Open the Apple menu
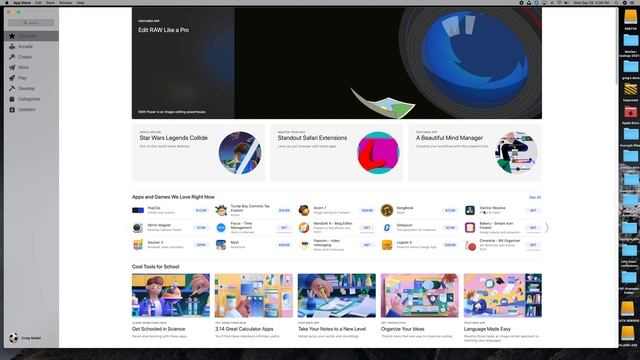This screenshot has width=640, height=360. click(7, 2)
